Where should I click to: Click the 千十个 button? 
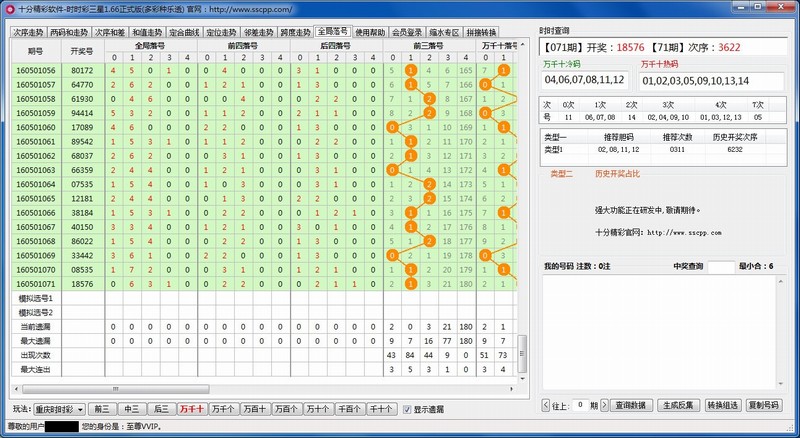pyautogui.click(x=381, y=409)
